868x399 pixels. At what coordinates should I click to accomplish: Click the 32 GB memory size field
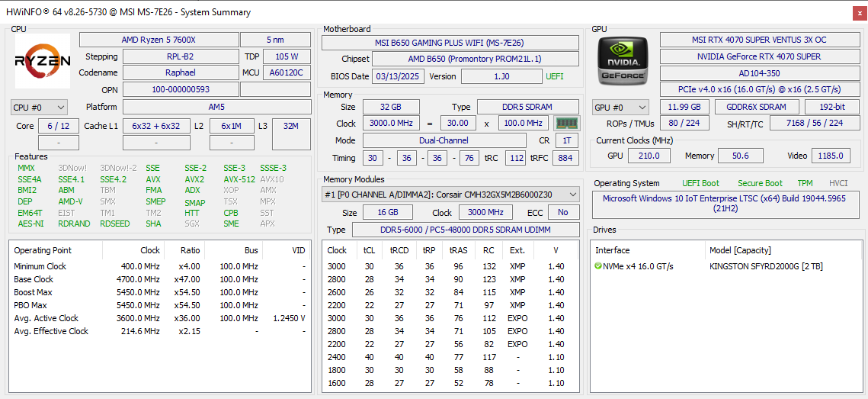[x=391, y=107]
